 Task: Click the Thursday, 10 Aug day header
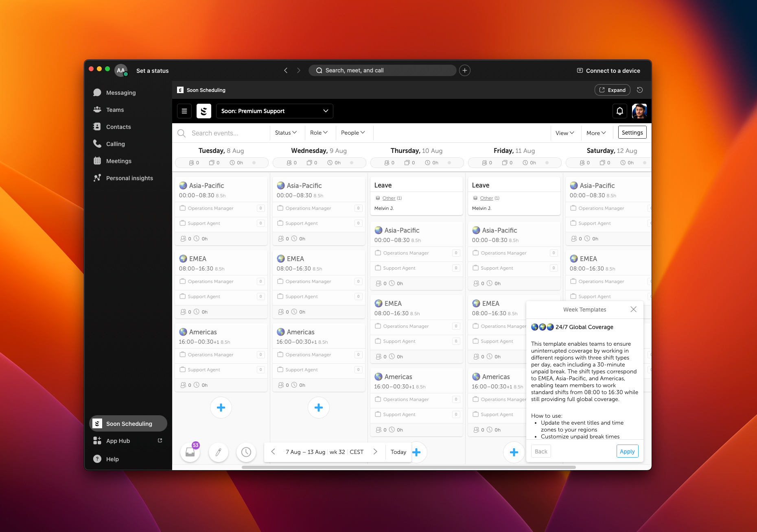[416, 151]
